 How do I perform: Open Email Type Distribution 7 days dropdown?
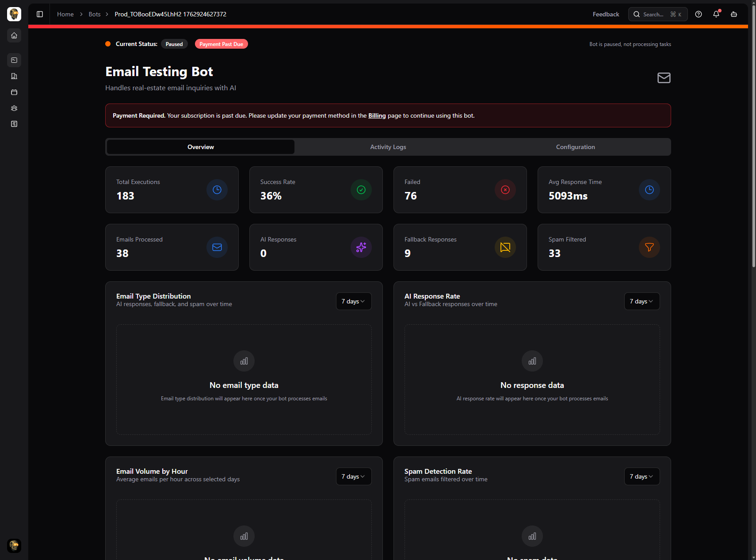click(x=354, y=301)
